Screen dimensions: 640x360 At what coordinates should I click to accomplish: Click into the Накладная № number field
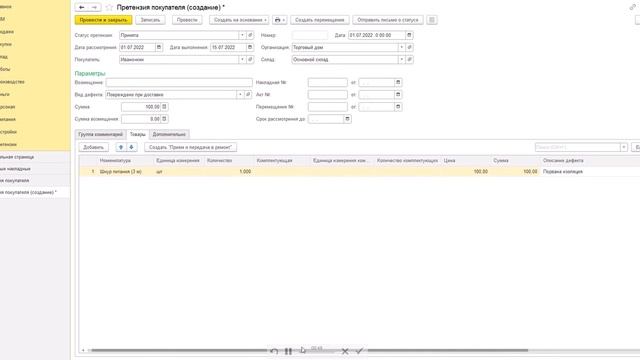[x=328, y=82]
